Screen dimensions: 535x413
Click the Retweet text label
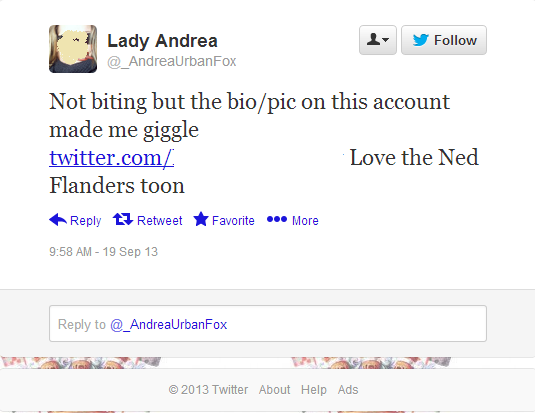point(160,220)
